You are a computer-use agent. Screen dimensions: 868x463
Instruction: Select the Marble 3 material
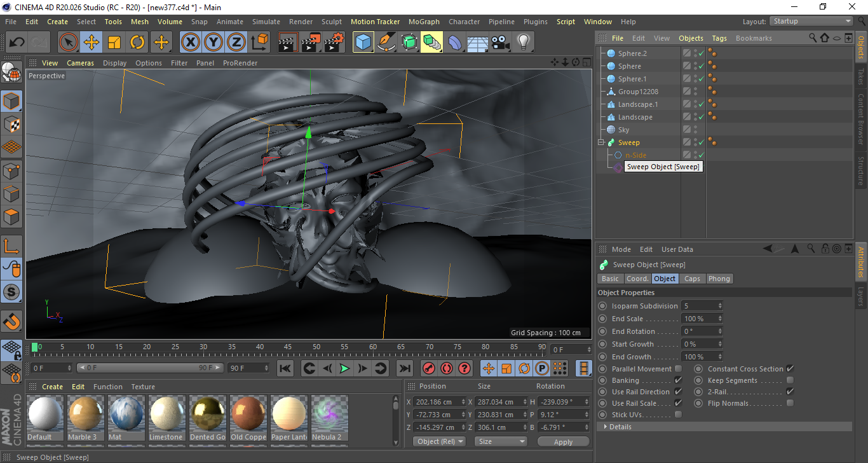[86, 418]
